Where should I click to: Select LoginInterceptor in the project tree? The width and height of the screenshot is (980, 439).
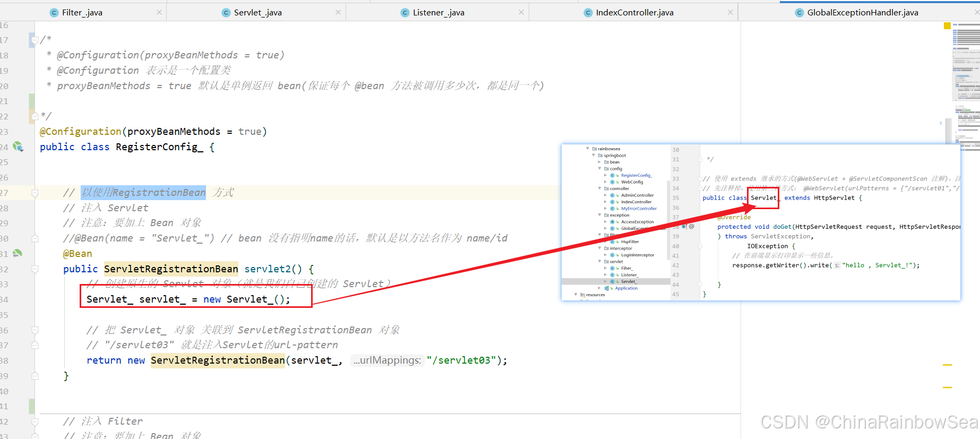pos(638,255)
